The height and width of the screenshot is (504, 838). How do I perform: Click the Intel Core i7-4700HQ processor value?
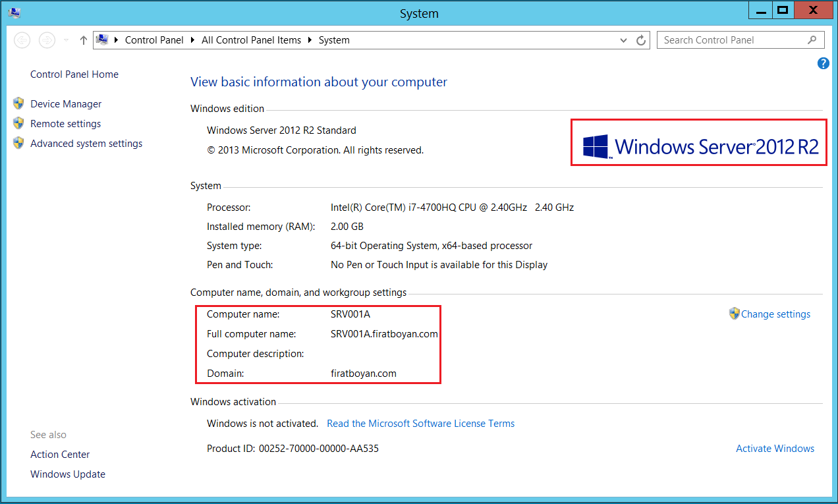[452, 208]
